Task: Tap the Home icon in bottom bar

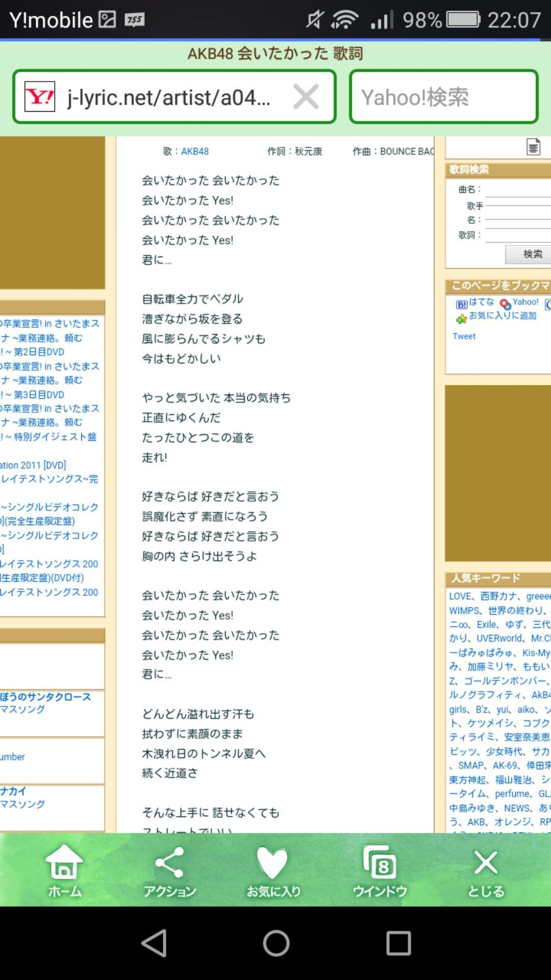Action: (x=64, y=870)
